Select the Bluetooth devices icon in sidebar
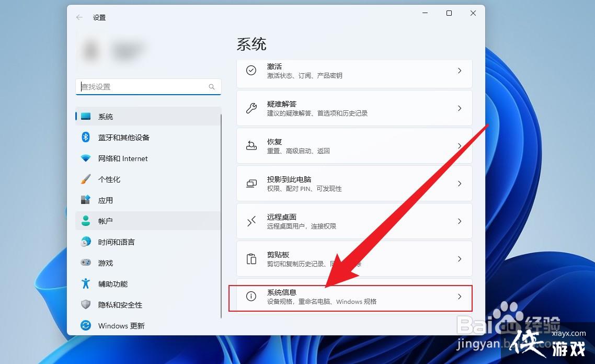 (x=85, y=137)
